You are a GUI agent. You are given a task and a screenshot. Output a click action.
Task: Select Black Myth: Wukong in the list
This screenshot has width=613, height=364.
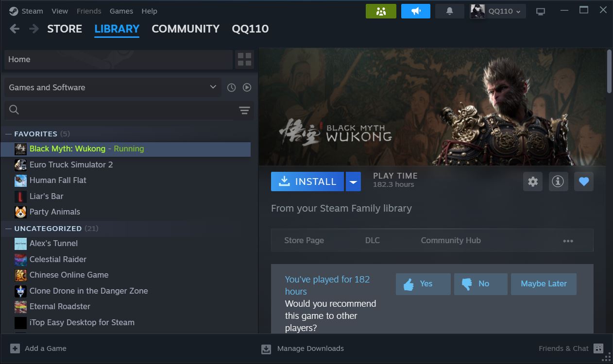[126, 149]
